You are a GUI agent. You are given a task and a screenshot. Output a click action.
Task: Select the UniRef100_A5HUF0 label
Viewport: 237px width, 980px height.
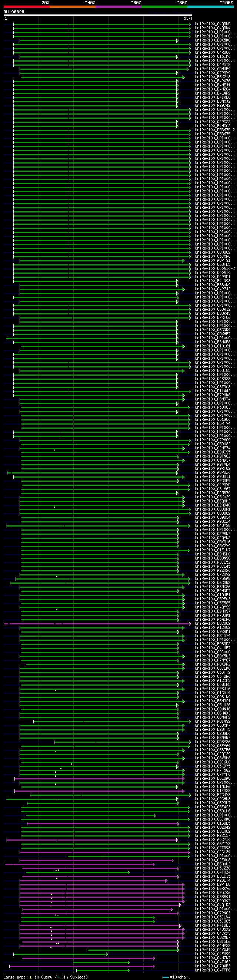pos(213,69)
